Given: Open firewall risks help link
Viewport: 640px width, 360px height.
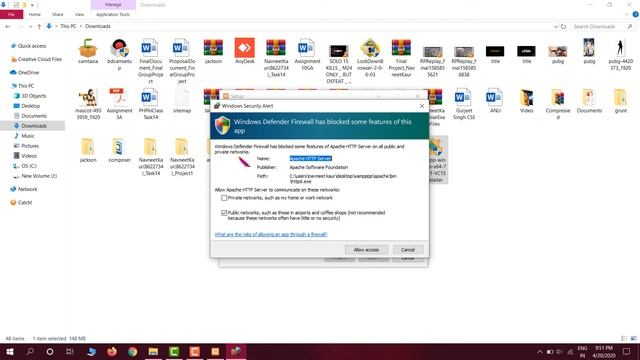Looking at the screenshot, I should coord(271,234).
